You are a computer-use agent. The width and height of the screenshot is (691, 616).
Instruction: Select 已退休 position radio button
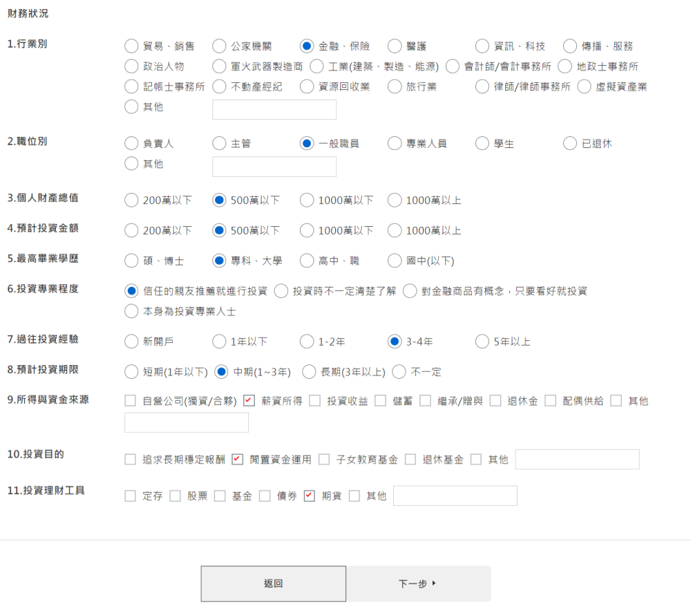pyautogui.click(x=570, y=144)
